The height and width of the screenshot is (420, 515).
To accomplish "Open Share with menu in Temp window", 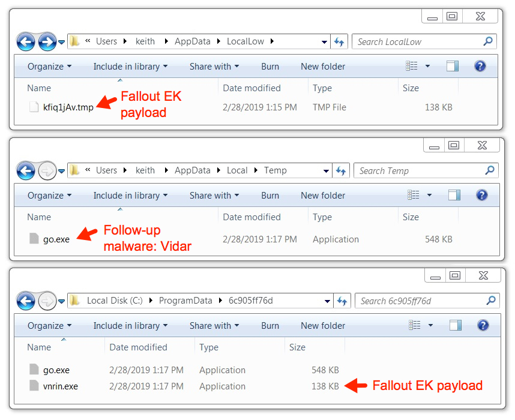I will [214, 196].
